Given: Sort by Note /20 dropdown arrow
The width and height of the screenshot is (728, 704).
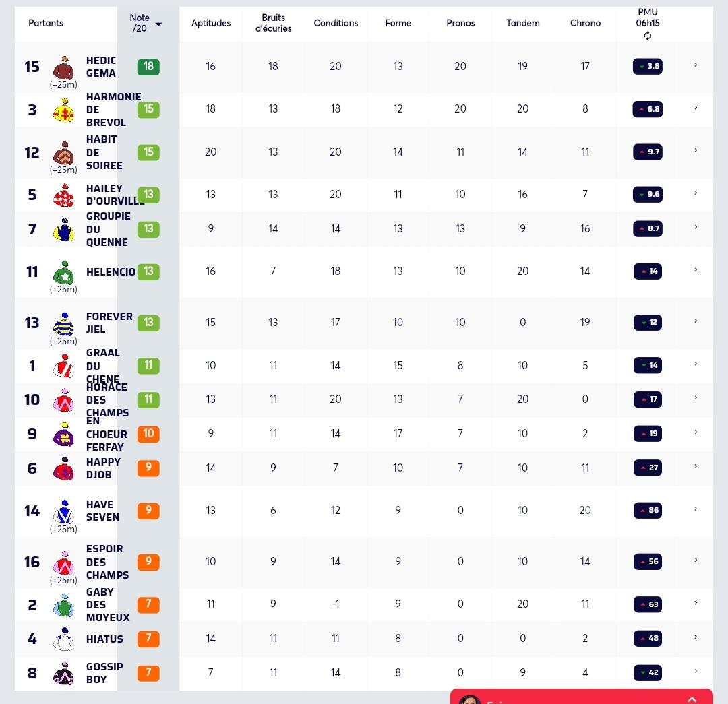Looking at the screenshot, I should coord(158,24).
